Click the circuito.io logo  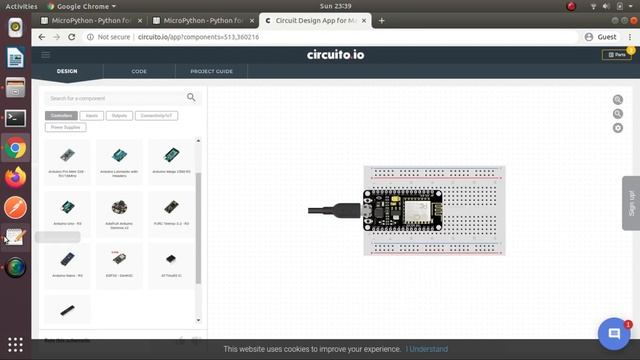[x=336, y=55]
